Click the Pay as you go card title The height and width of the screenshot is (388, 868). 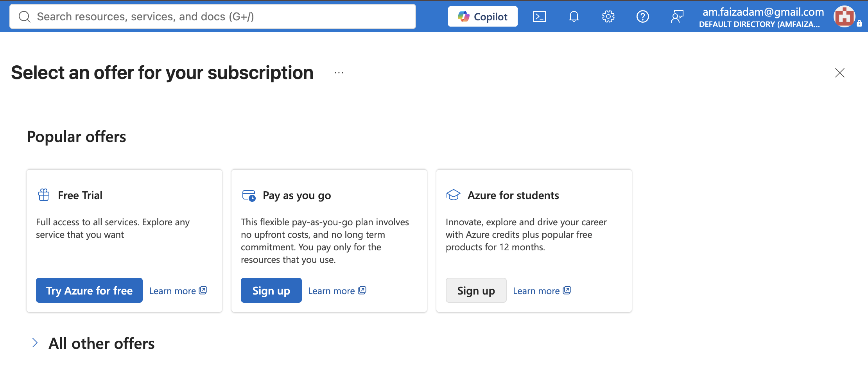click(x=297, y=195)
